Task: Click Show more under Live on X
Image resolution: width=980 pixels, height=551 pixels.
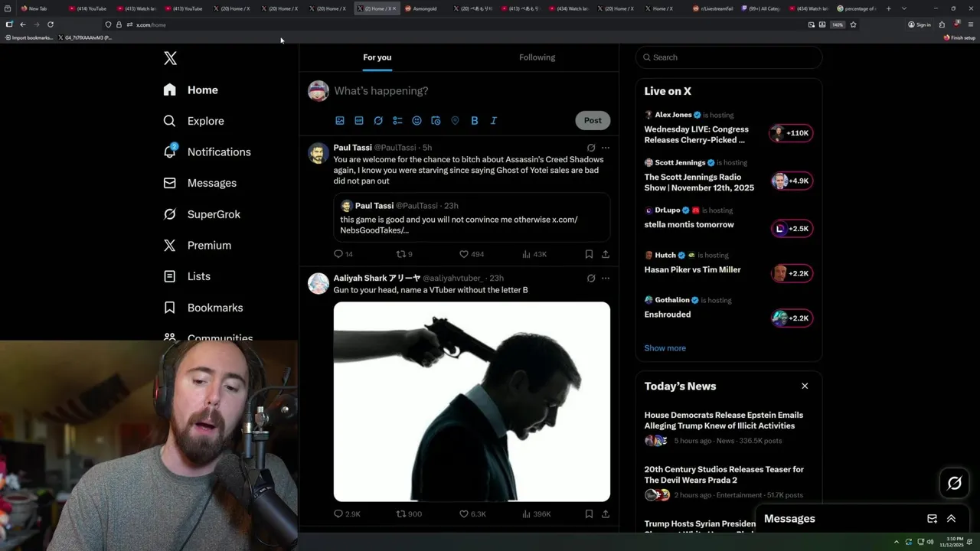Action: click(665, 348)
